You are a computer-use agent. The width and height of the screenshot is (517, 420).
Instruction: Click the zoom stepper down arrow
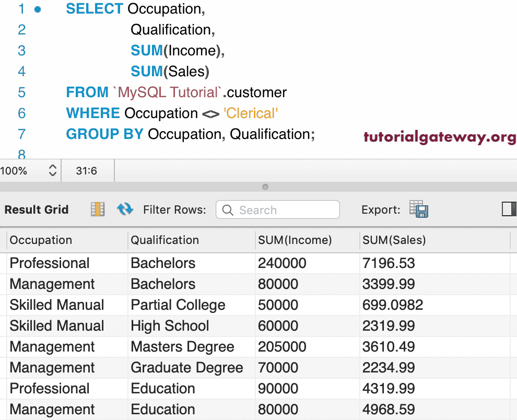point(52,174)
